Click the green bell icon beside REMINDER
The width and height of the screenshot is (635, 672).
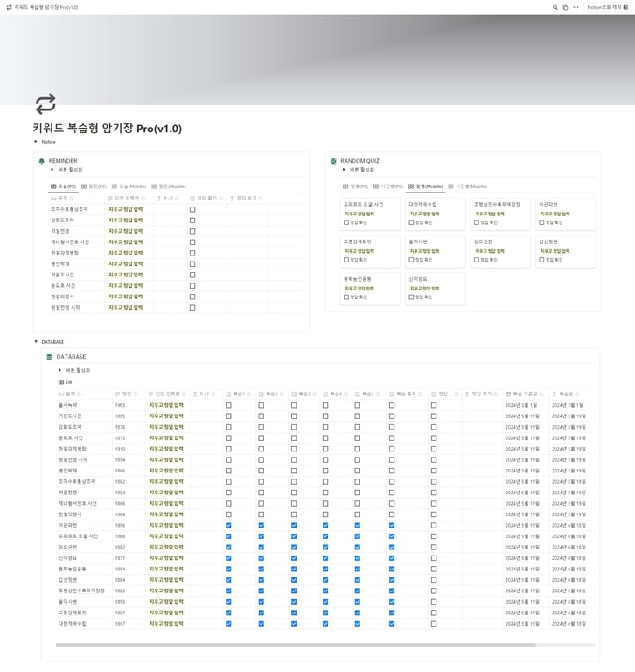(42, 161)
